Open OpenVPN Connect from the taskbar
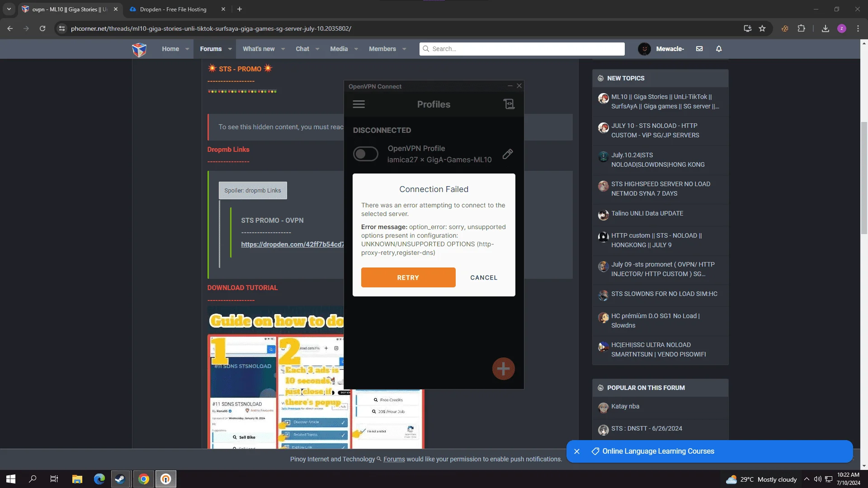 [165, 479]
